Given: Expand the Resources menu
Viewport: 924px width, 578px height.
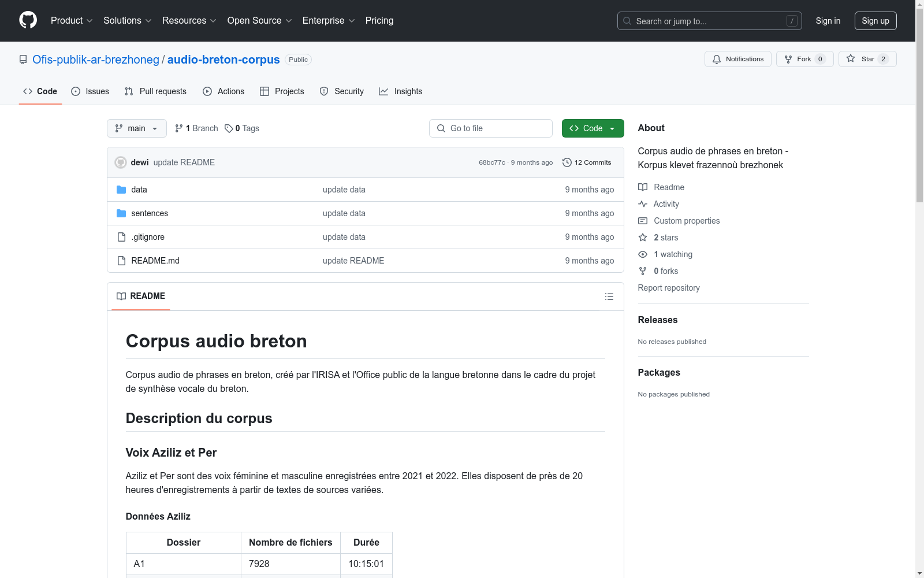Looking at the screenshot, I should pos(189,20).
